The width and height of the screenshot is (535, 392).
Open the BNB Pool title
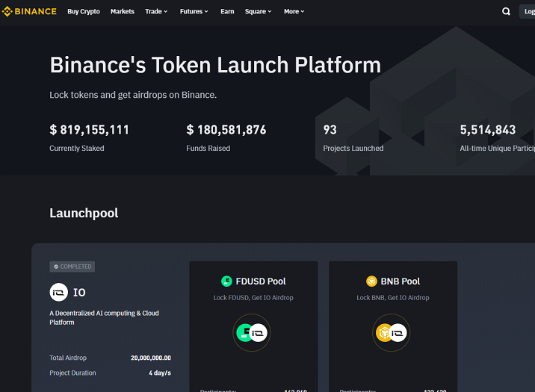[401, 281]
